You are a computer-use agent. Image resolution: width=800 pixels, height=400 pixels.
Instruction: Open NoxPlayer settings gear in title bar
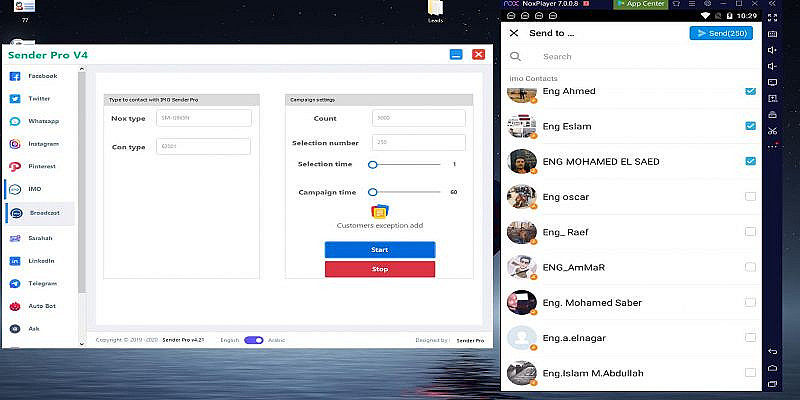tap(708, 4)
